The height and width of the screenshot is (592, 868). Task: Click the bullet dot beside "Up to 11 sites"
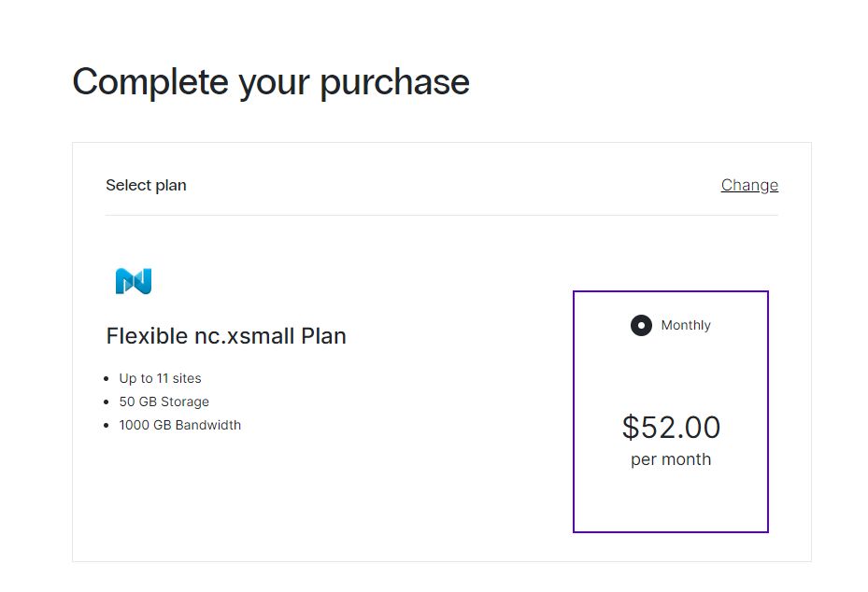107,379
